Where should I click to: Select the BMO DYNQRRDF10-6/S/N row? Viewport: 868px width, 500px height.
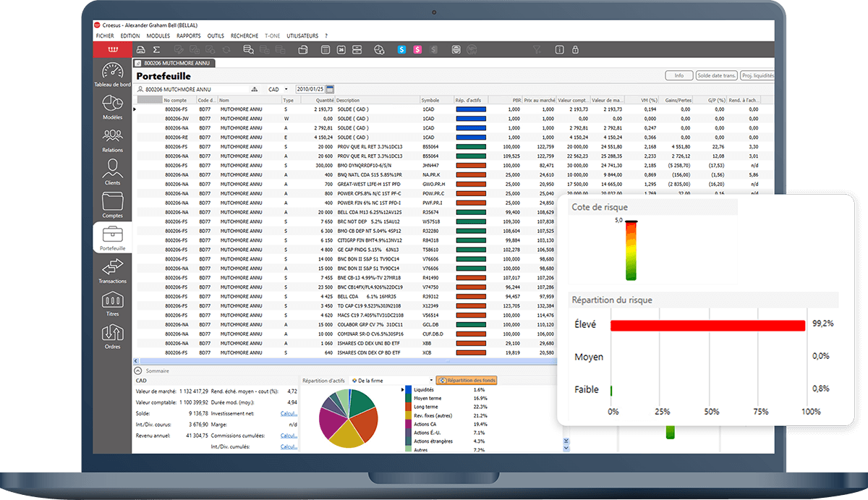click(454, 165)
